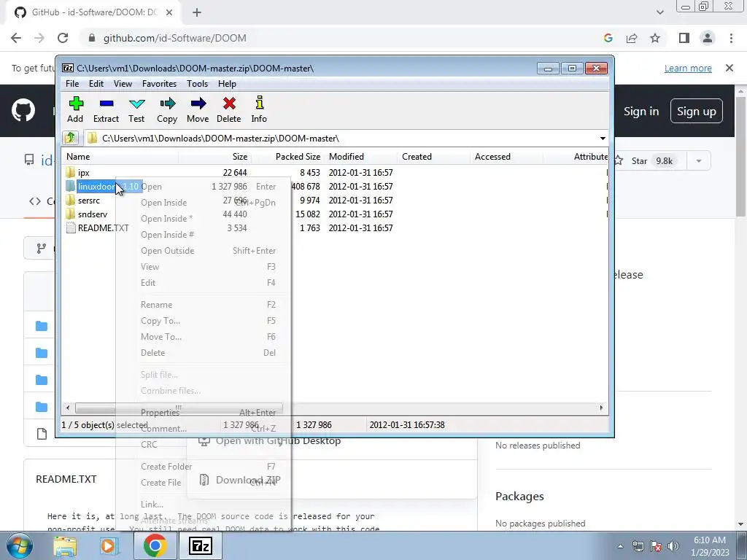
Task: Open the Star dropdown arrow on GitHub
Action: point(699,161)
